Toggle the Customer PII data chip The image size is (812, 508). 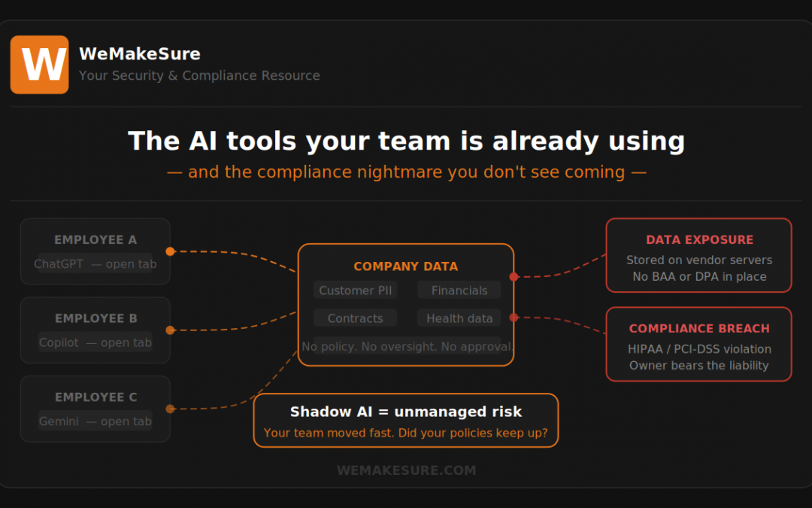coord(355,290)
